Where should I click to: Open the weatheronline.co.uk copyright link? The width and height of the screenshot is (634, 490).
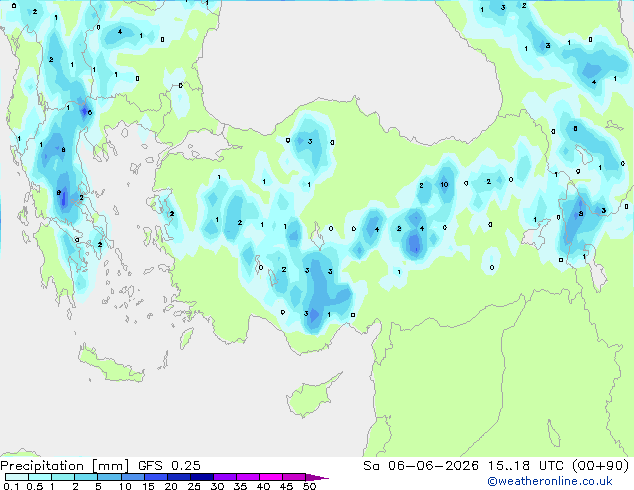550,481
